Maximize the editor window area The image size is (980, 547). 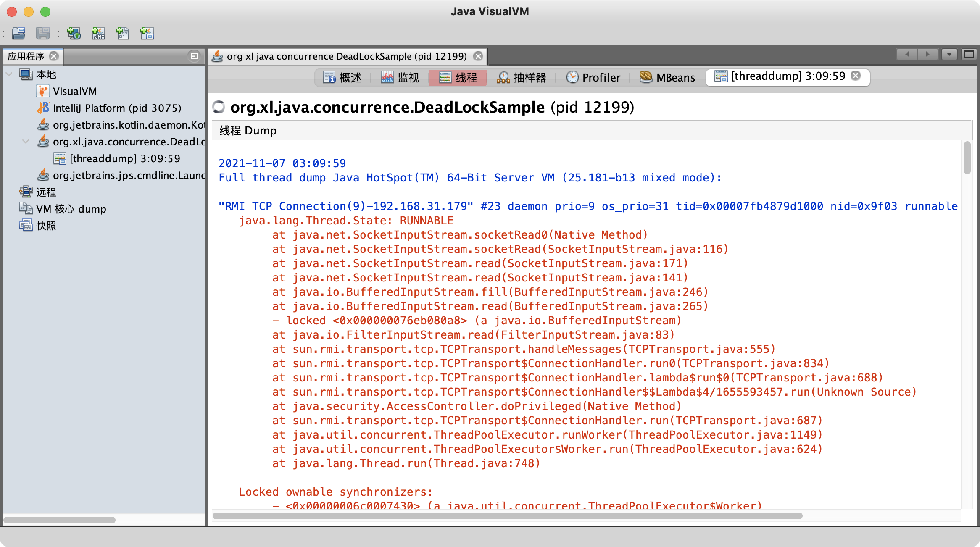pyautogui.click(x=969, y=54)
